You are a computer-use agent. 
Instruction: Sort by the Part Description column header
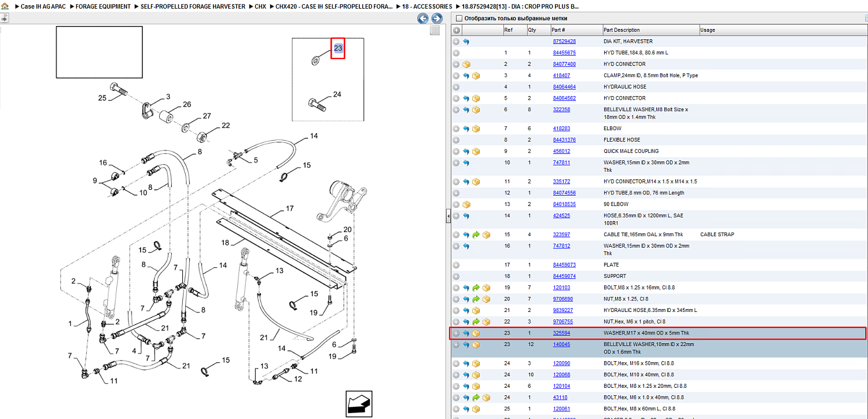[x=621, y=30]
